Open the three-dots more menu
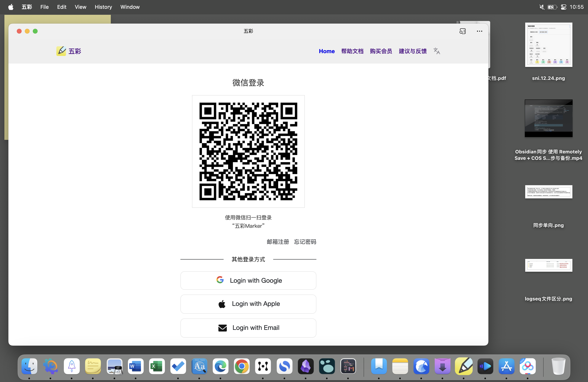This screenshot has width=588, height=382. tap(479, 31)
